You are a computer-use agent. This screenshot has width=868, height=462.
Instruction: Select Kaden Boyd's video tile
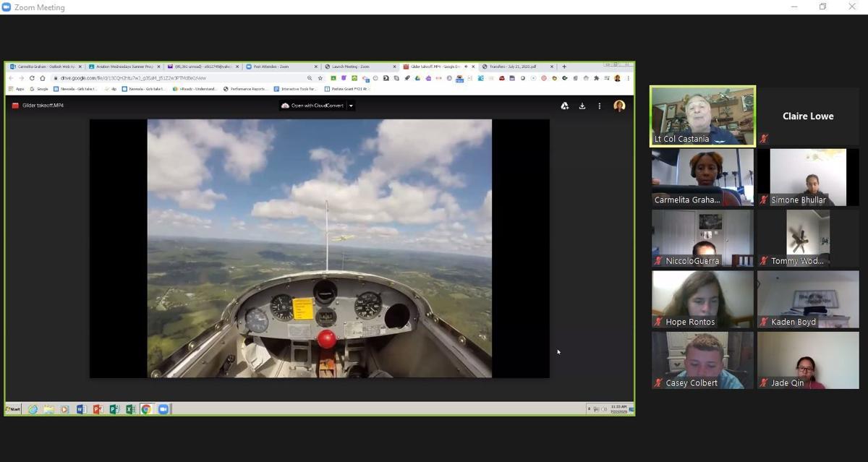coord(808,299)
